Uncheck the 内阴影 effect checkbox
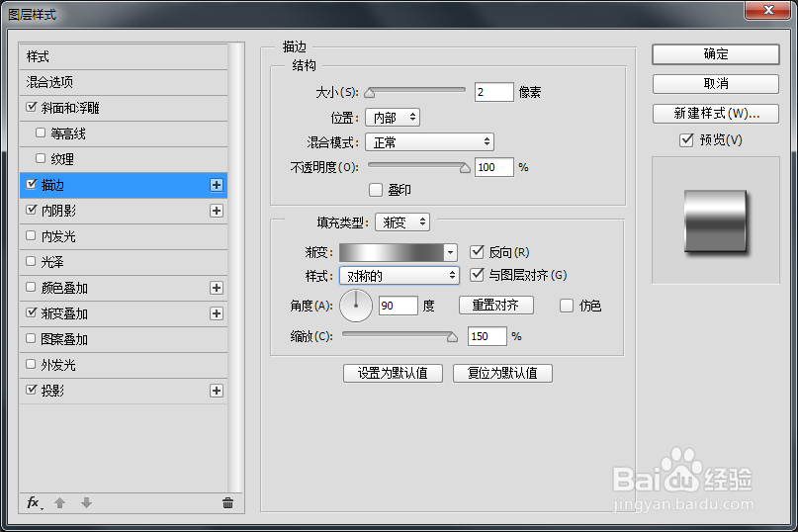 click(x=32, y=210)
